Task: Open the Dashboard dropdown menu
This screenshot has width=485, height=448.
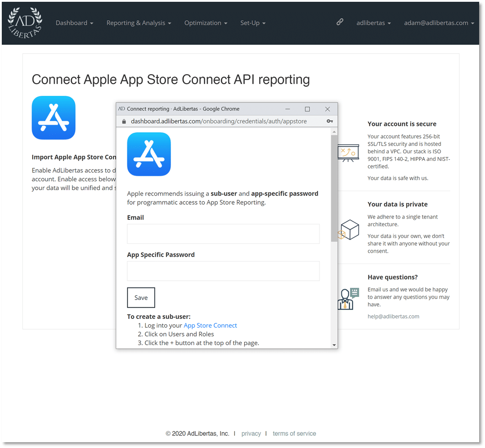Action: click(75, 23)
